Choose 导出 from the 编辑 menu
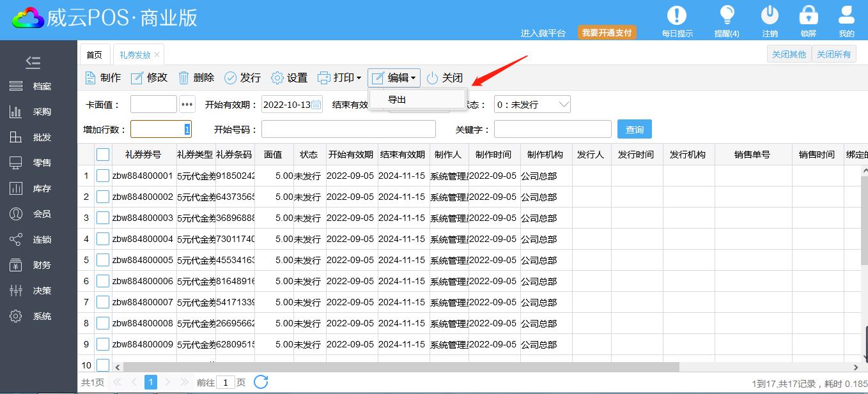The height and width of the screenshot is (394, 868). coord(398,100)
